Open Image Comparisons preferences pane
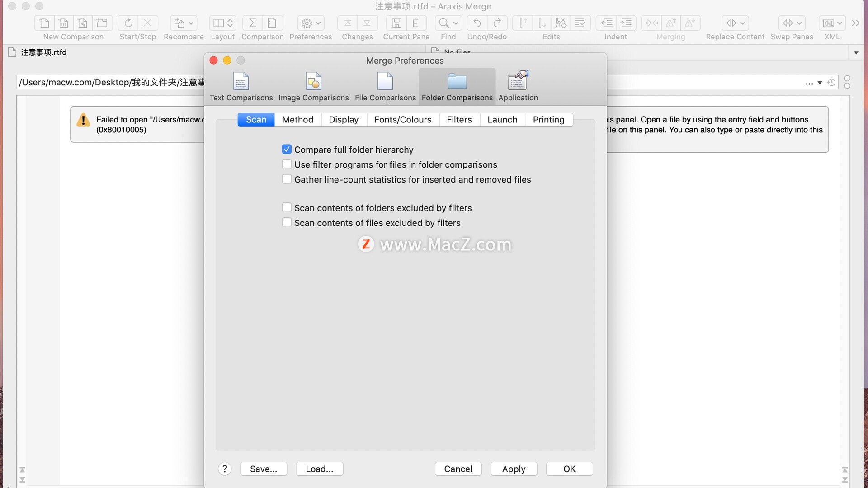868x488 pixels. coord(313,87)
